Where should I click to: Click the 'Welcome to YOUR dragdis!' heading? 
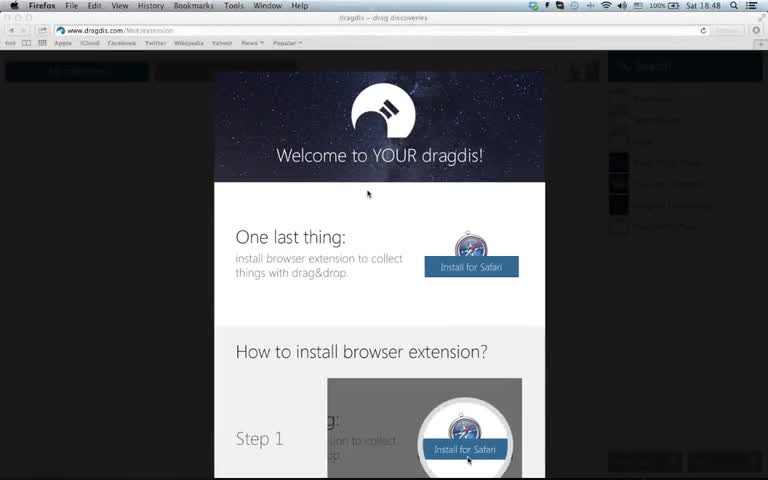(380, 156)
